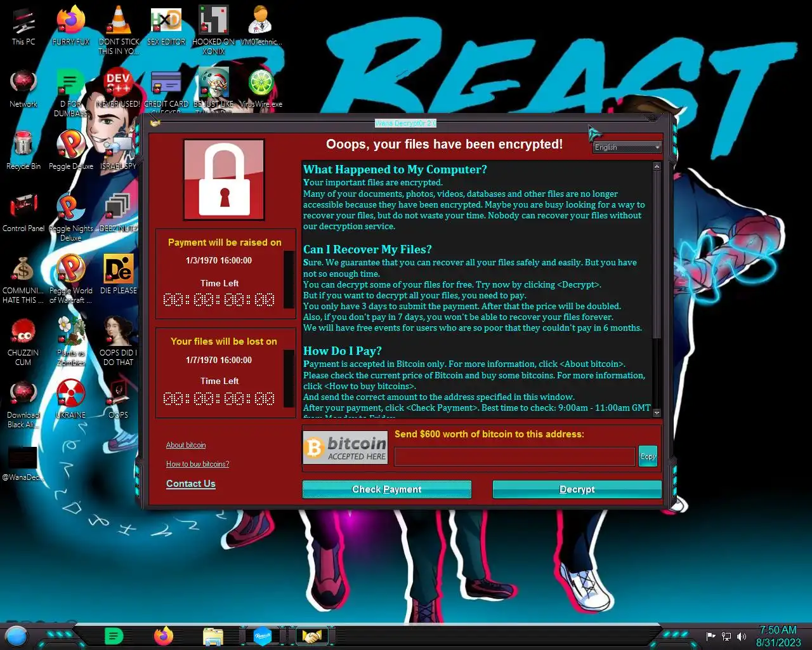Open the Contact Us link
This screenshot has width=812, height=650.
[x=191, y=484]
